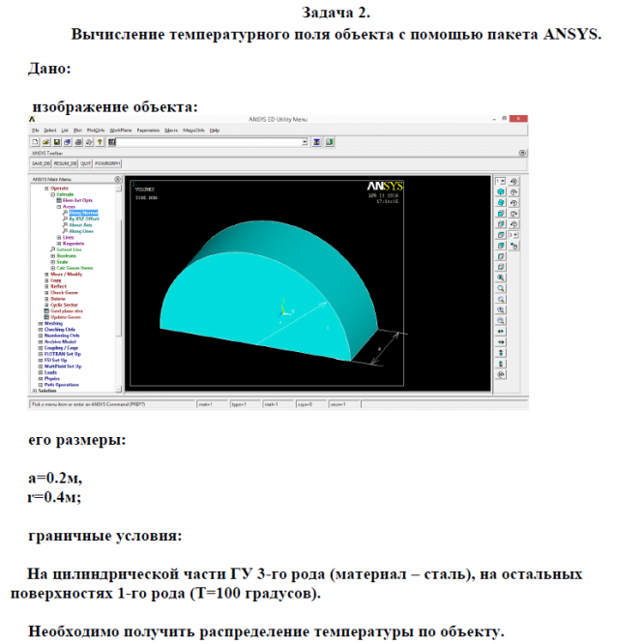The height and width of the screenshot is (644, 644).
Task: Collapse the Areas node under Extrude
Action: [59, 207]
